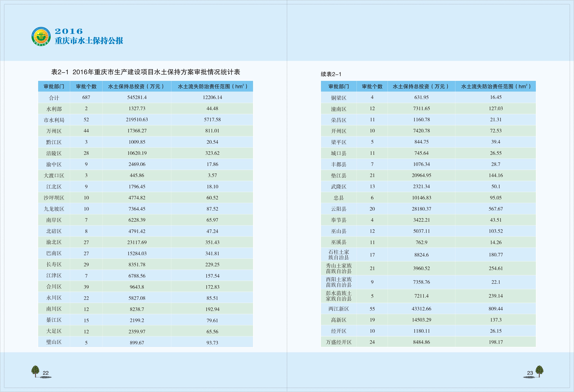Click the 万盛经开区 row label
The image size is (574, 392).
coord(338,342)
